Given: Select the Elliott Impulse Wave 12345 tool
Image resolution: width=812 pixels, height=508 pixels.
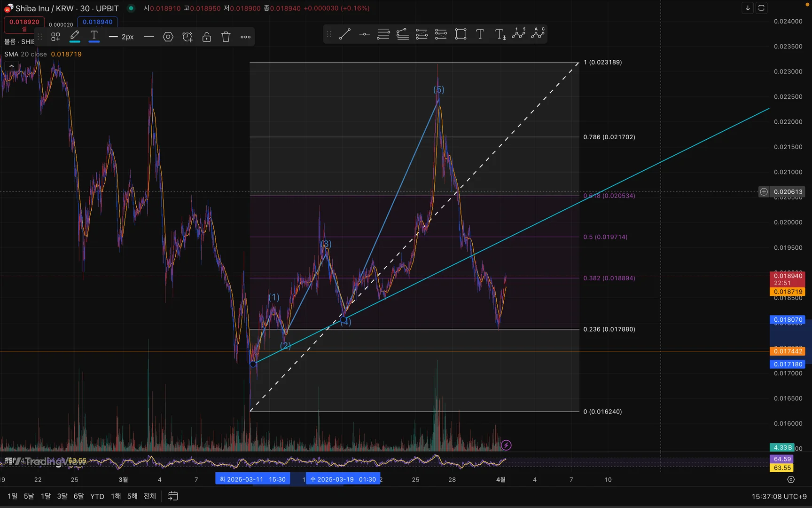Looking at the screenshot, I should [519, 33].
